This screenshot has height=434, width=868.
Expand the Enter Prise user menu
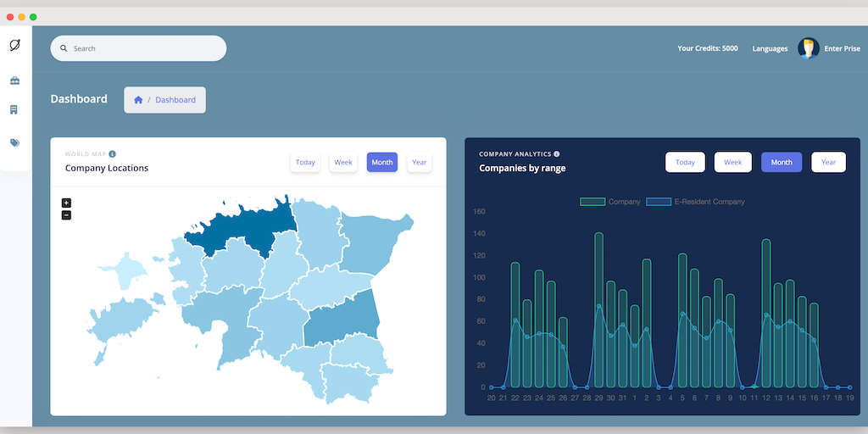[x=842, y=48]
